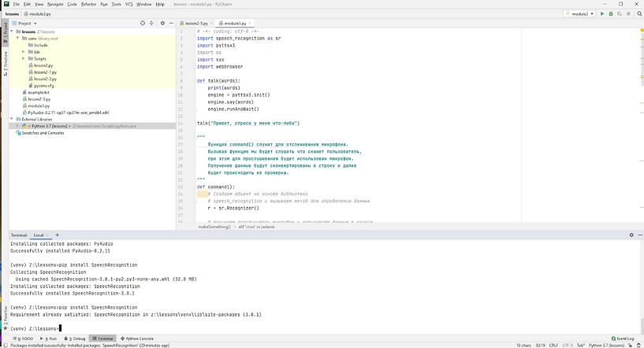Click the rightmost icon in the status bar

coord(638,346)
